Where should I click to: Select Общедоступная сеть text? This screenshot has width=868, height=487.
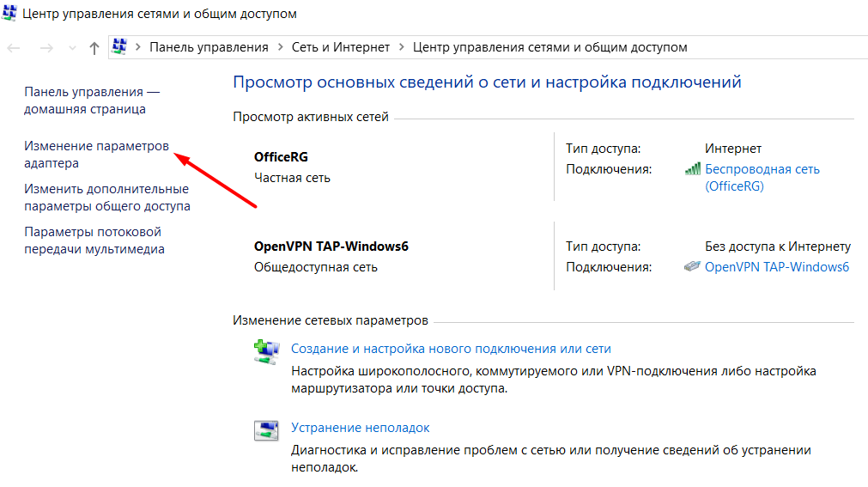click(316, 267)
